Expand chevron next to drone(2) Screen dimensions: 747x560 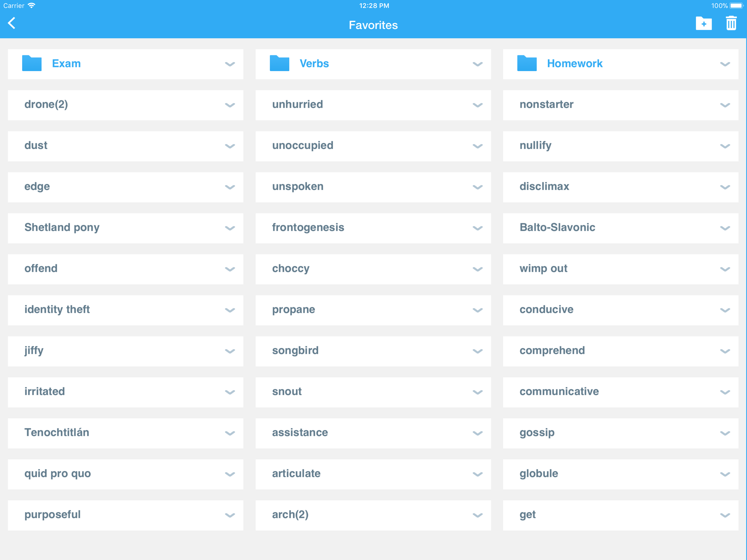click(230, 105)
